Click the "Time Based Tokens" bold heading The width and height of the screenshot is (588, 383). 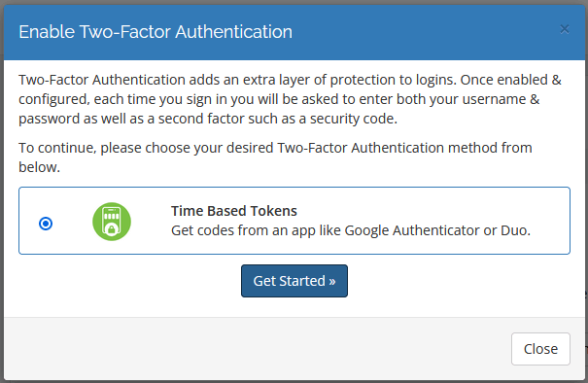[x=234, y=211]
